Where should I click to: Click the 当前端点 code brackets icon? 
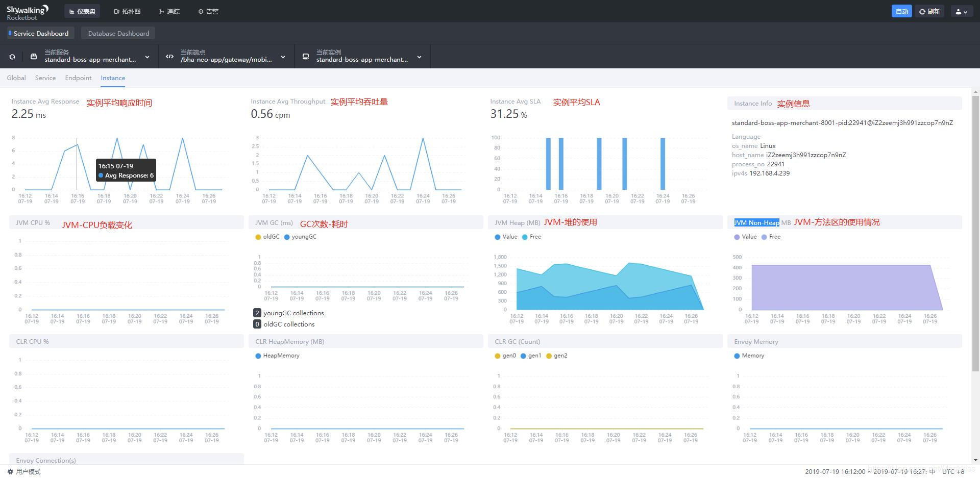(169, 56)
